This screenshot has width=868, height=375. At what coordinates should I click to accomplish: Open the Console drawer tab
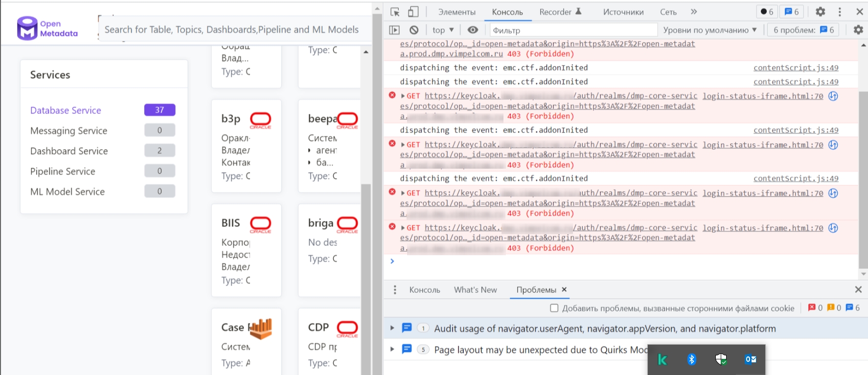(x=425, y=290)
